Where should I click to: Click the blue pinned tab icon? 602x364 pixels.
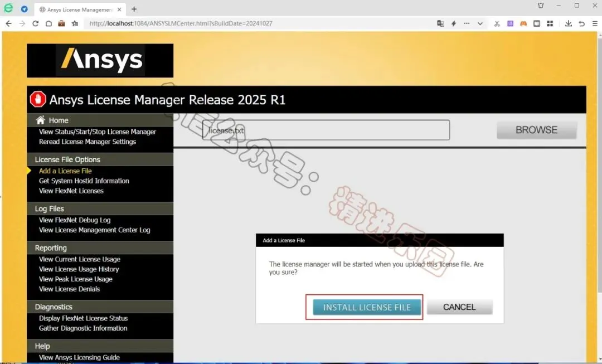coord(24,9)
